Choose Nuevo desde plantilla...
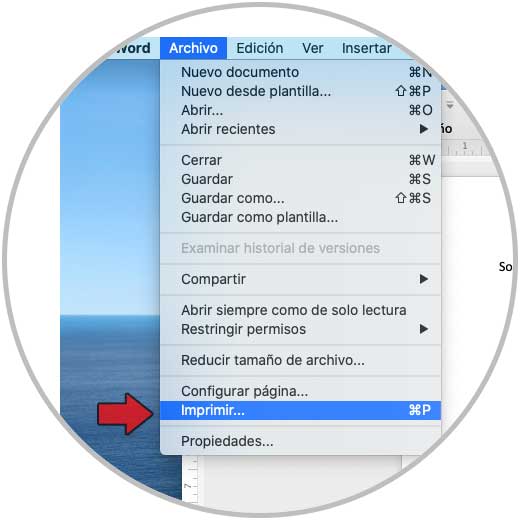Viewport: 520px width, 520px height. pos(300,91)
